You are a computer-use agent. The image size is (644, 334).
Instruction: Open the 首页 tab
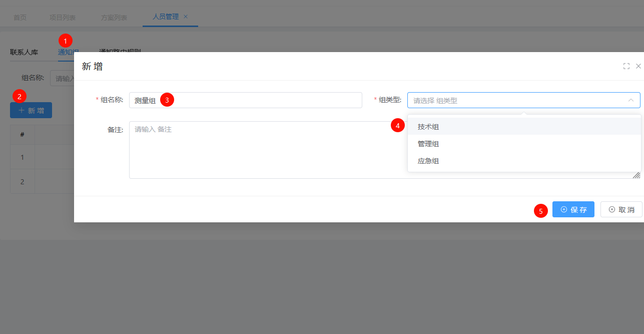tap(20, 18)
